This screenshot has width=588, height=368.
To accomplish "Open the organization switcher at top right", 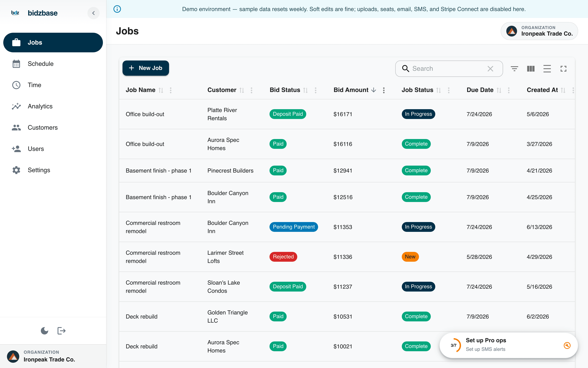I will (539, 31).
